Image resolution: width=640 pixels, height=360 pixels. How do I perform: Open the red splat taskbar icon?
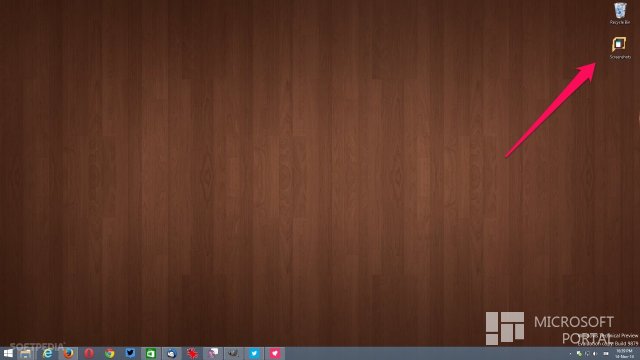coord(192,353)
